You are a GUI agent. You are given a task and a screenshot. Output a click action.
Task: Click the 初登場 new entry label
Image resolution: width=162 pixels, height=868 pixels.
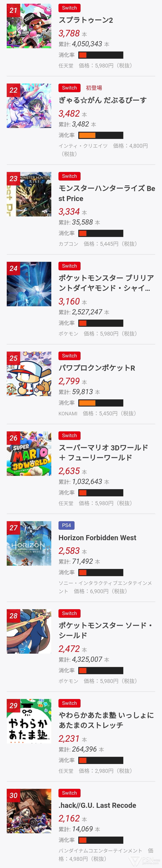point(94,88)
